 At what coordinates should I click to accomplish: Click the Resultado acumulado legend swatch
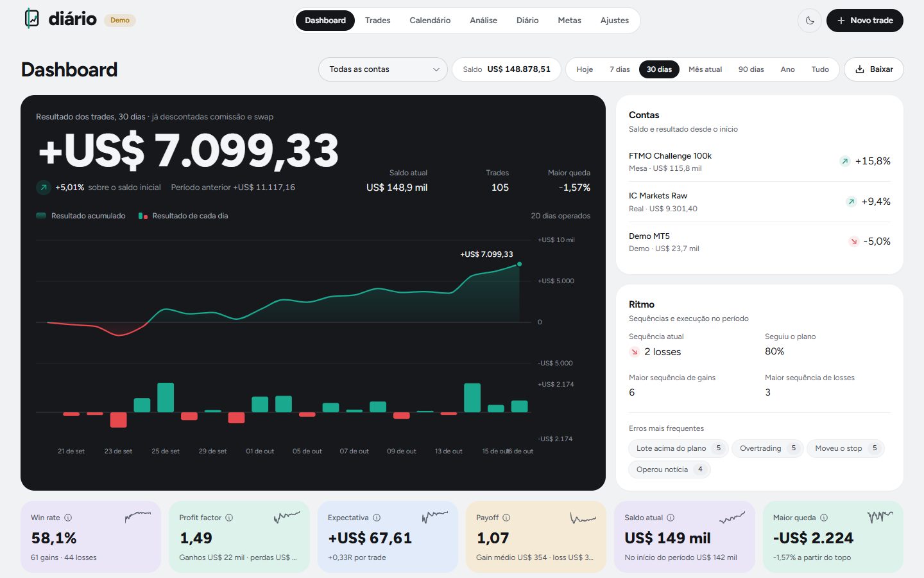(x=41, y=216)
